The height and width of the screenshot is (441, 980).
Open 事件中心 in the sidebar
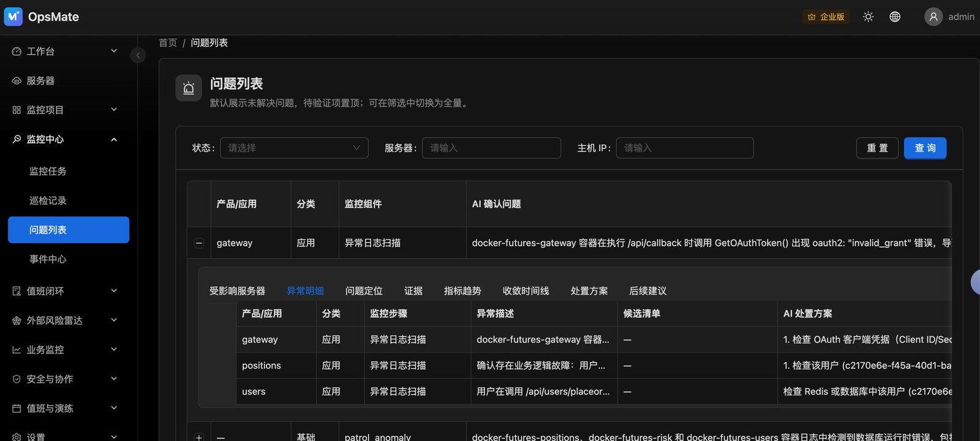point(68,259)
